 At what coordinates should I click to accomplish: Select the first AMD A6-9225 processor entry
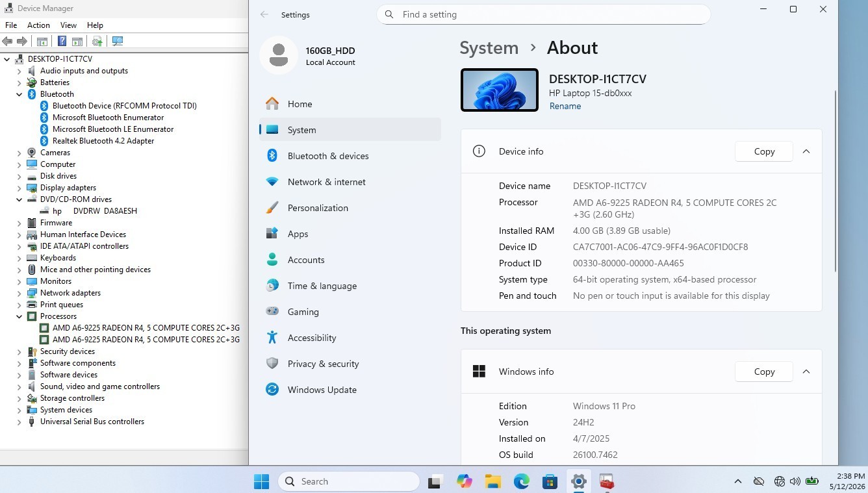pyautogui.click(x=146, y=328)
